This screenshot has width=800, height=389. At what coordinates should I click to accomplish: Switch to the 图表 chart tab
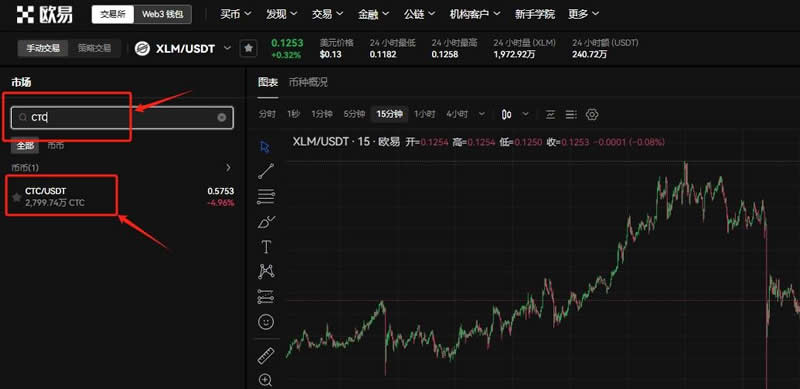(268, 83)
